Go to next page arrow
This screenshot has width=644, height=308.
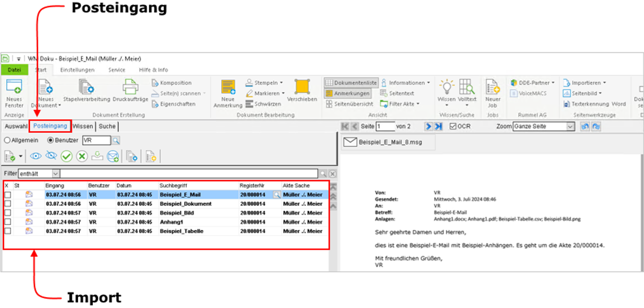click(x=429, y=127)
